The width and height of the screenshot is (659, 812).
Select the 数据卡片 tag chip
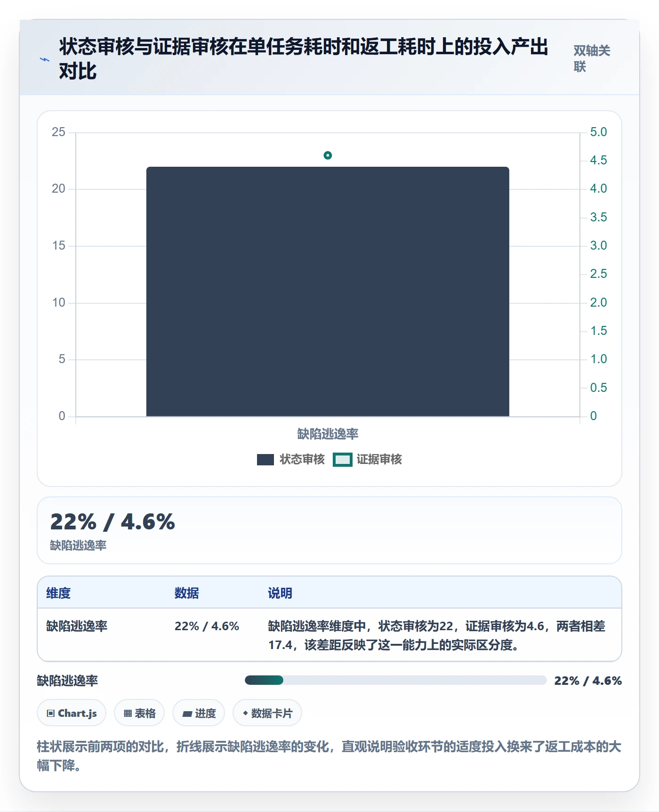(x=267, y=713)
